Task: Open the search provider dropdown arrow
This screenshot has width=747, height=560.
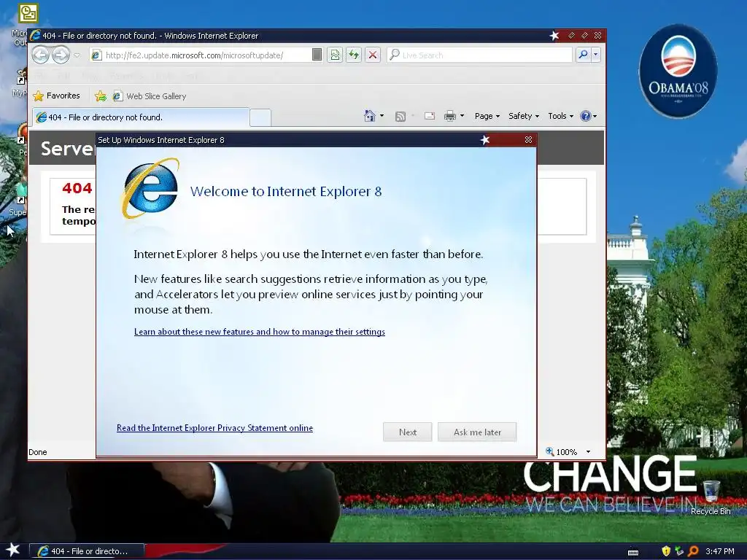Action: pos(595,55)
